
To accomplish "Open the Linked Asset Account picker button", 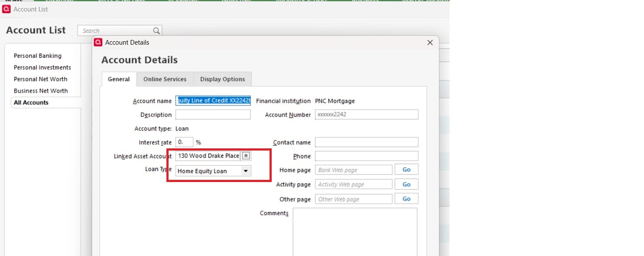I will coord(246,156).
